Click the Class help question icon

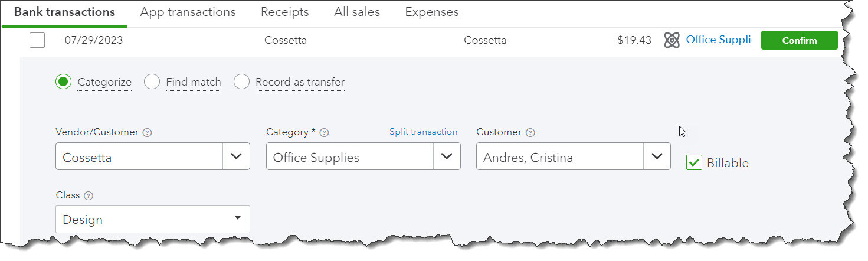[x=89, y=195]
